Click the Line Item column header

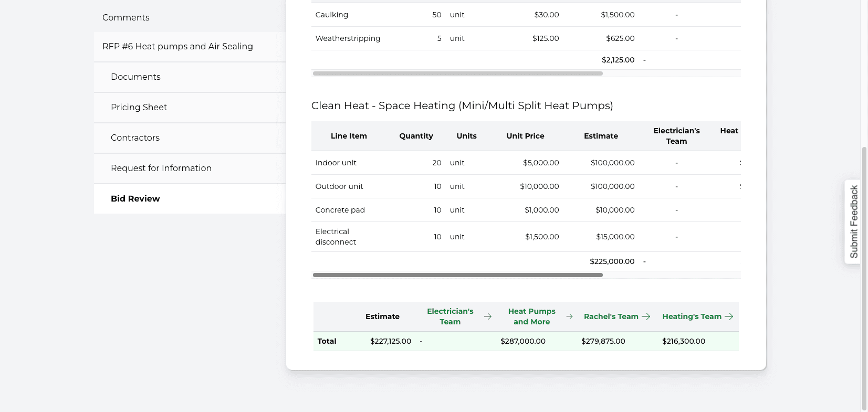[x=349, y=136]
